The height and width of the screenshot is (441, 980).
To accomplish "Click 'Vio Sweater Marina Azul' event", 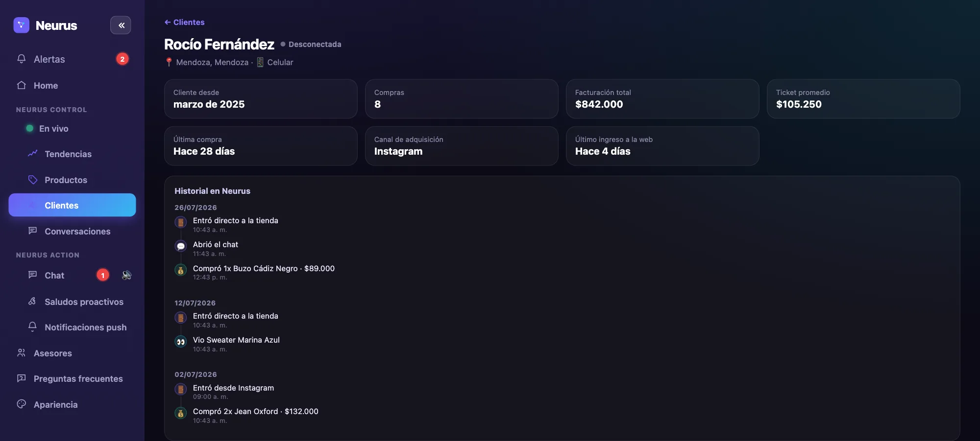I will pos(236,340).
